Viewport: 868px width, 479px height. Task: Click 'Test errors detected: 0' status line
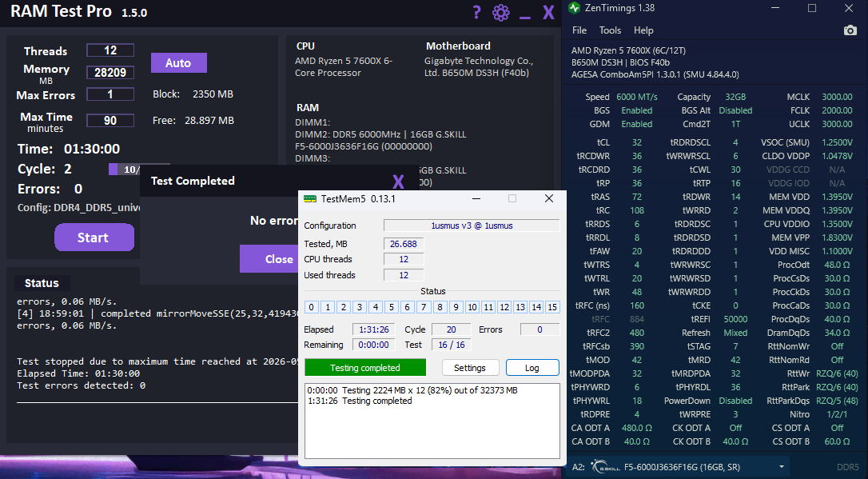point(82,385)
